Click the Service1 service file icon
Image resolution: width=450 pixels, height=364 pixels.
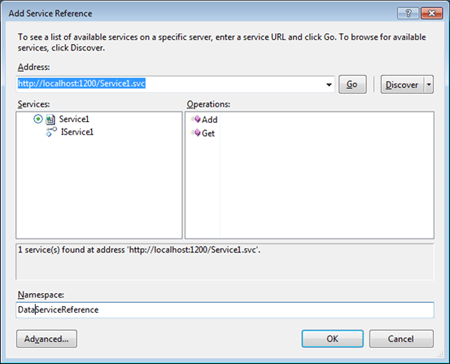coord(50,119)
